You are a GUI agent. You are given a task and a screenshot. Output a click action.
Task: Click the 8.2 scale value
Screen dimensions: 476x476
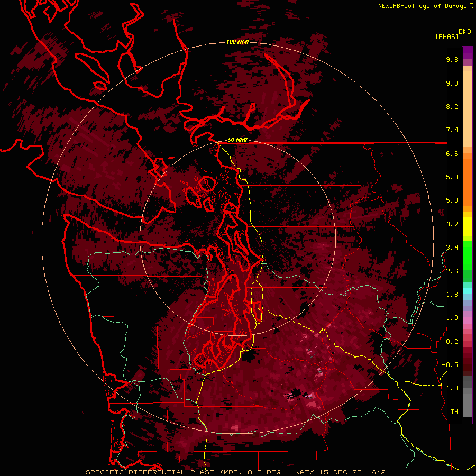pos(452,107)
